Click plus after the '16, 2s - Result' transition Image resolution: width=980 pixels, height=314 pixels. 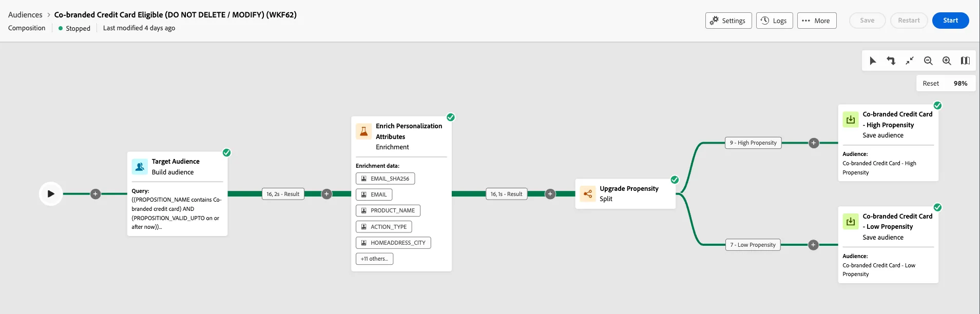coord(326,194)
